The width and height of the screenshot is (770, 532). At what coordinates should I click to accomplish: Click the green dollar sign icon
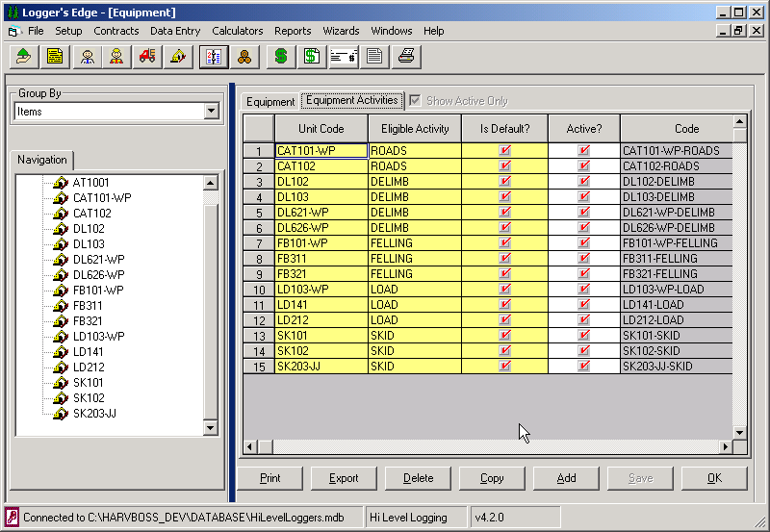coord(281,57)
